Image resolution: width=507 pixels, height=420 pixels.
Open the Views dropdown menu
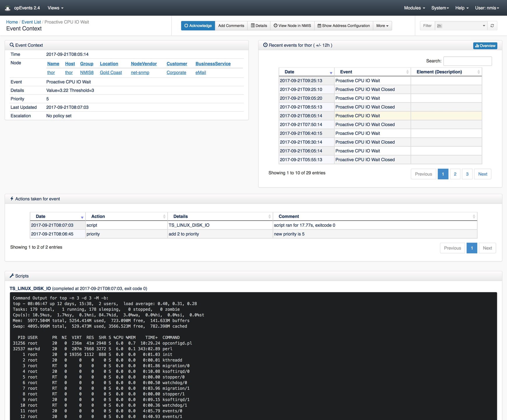pos(55,8)
